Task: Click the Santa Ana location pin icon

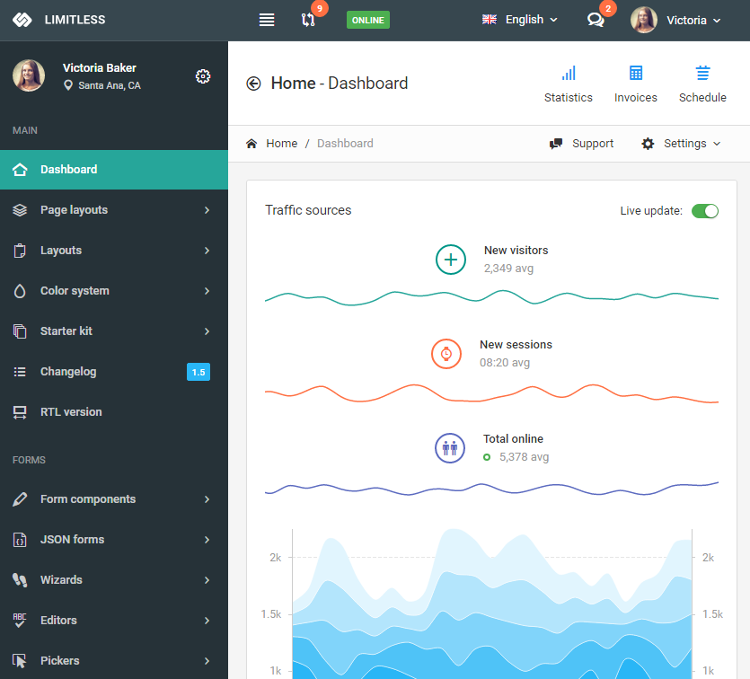Action: 68,86
